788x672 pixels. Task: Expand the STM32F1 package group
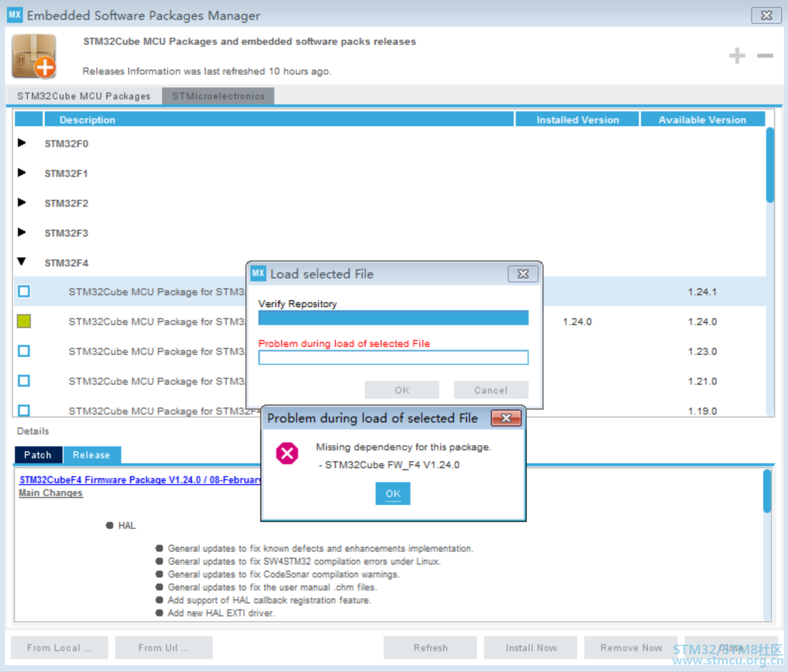click(21, 173)
